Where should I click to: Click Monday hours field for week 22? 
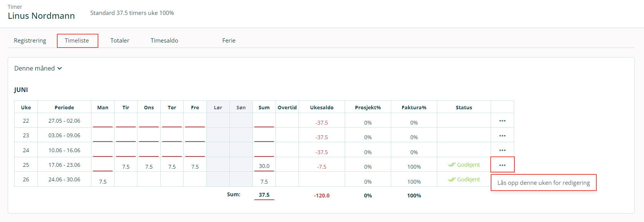[103, 122]
